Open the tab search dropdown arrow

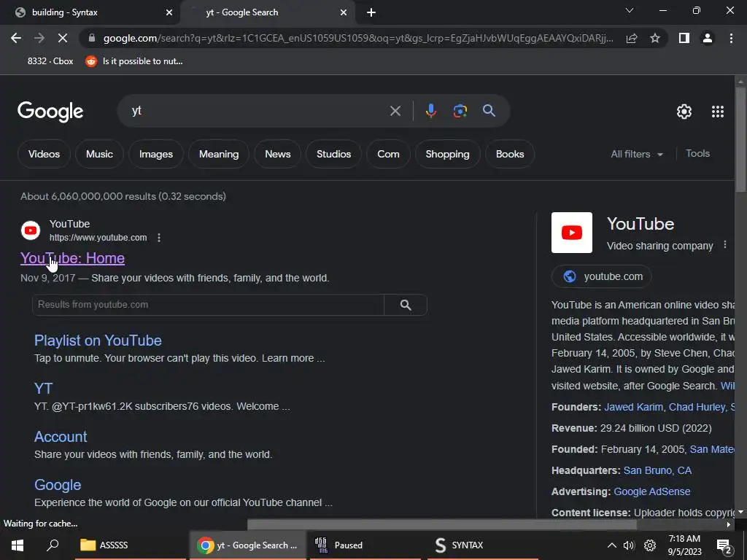pyautogui.click(x=630, y=10)
